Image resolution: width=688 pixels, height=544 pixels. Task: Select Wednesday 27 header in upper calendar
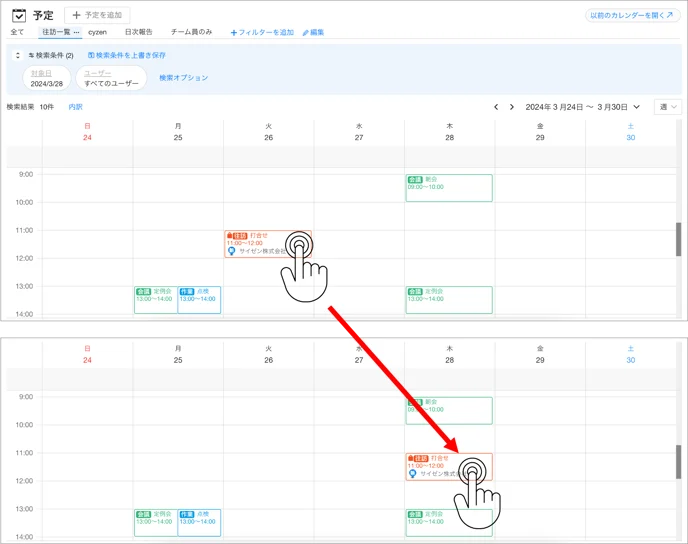point(359,132)
